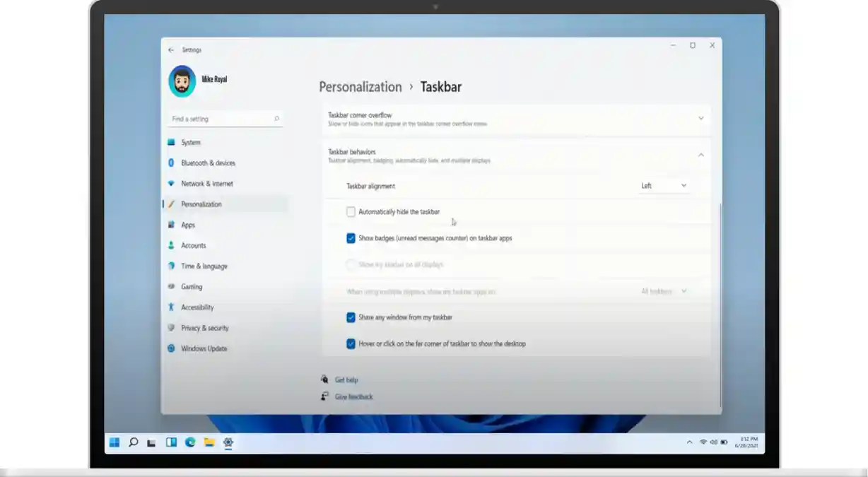
Task: Maximize the Settings window
Action: pyautogui.click(x=693, y=45)
